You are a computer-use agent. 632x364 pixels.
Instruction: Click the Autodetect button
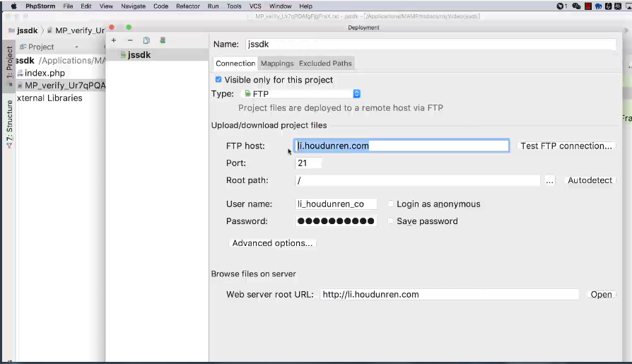coord(590,180)
